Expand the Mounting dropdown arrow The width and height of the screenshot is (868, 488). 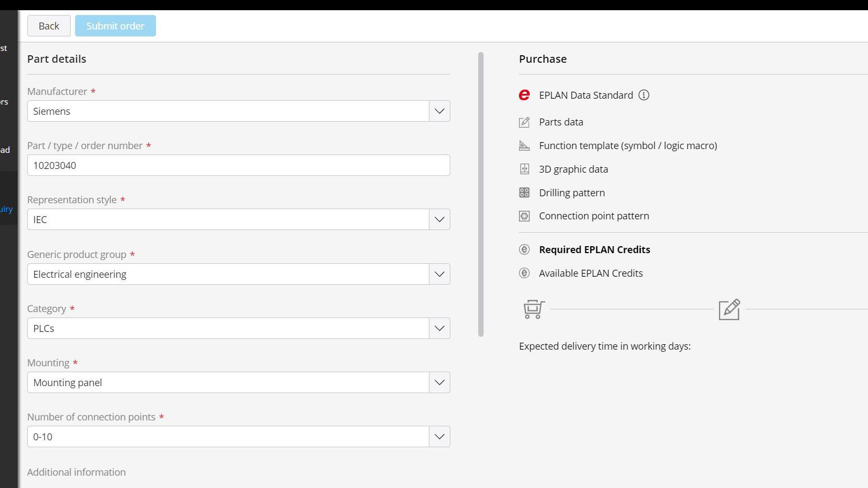440,382
